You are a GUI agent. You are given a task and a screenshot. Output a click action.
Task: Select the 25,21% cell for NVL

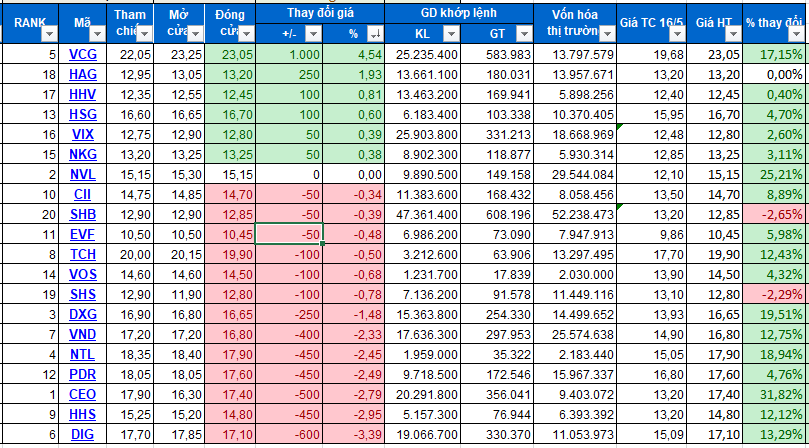click(776, 174)
